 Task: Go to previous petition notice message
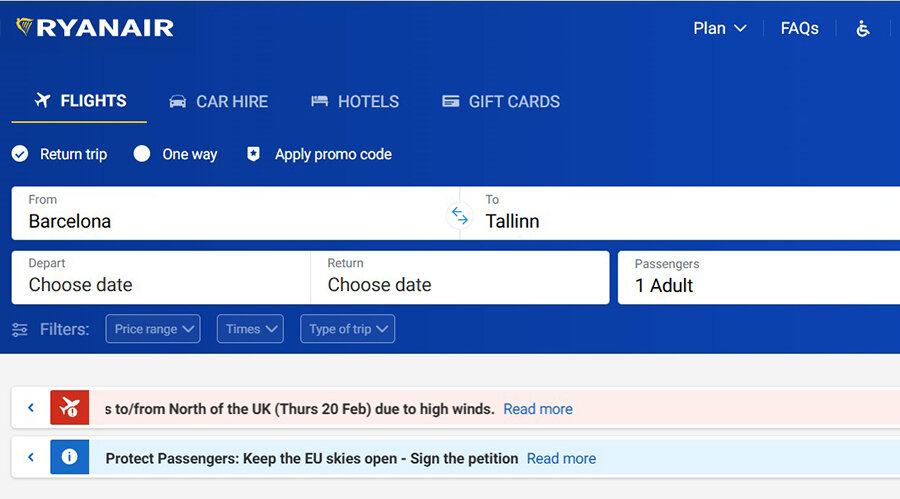31,457
